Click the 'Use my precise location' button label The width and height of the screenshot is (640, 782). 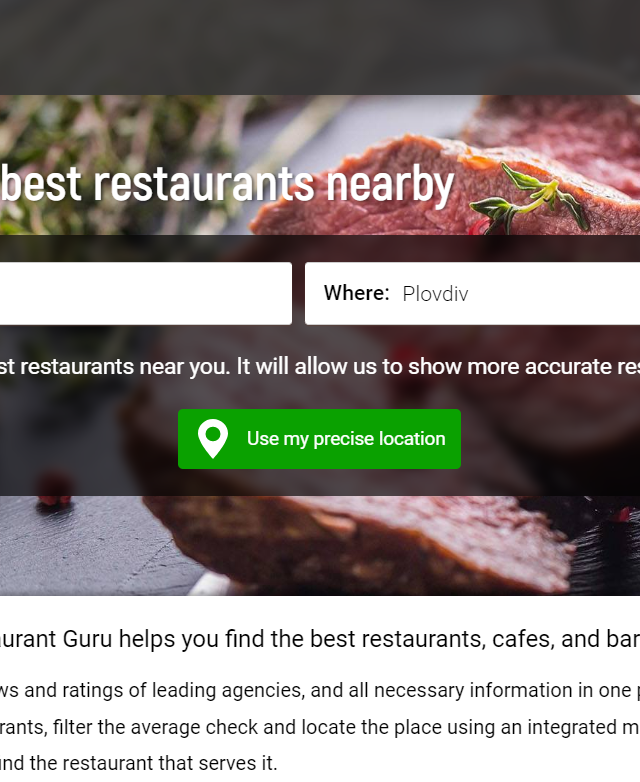(x=346, y=439)
